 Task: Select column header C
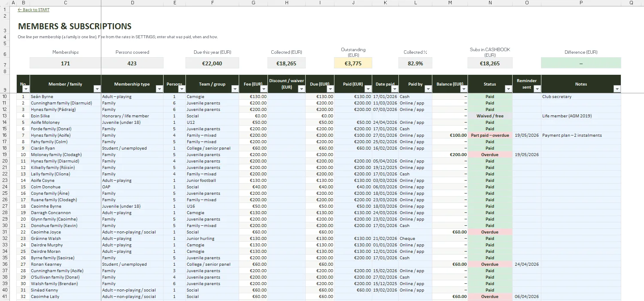[x=65, y=3]
